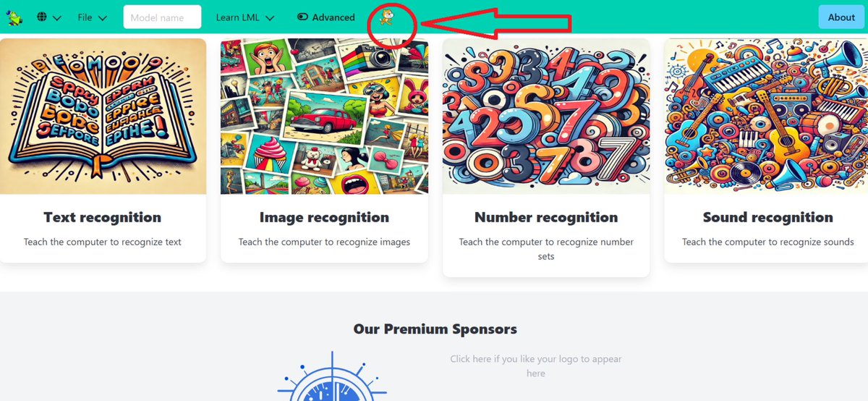Click the sponsor logo placeholder link text
868x401 pixels.
[x=535, y=366]
